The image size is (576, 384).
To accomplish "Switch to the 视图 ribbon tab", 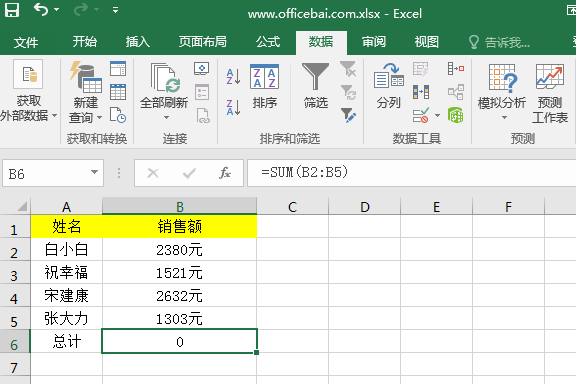I will click(427, 42).
